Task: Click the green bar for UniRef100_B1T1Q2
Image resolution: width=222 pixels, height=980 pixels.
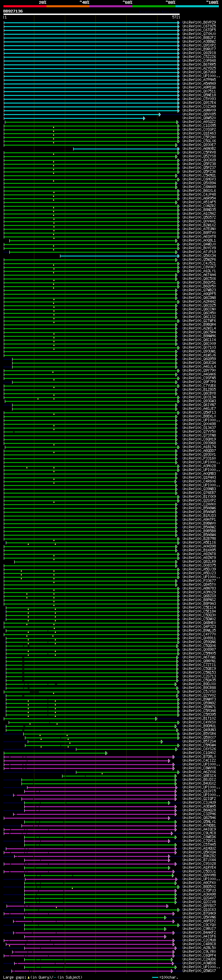Action: 80,718
